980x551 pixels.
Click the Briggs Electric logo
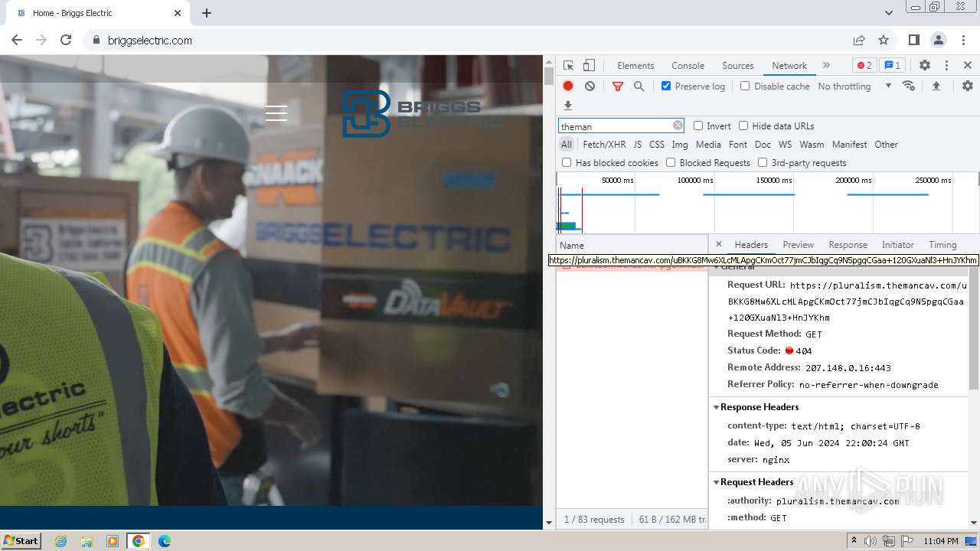pyautogui.click(x=421, y=113)
